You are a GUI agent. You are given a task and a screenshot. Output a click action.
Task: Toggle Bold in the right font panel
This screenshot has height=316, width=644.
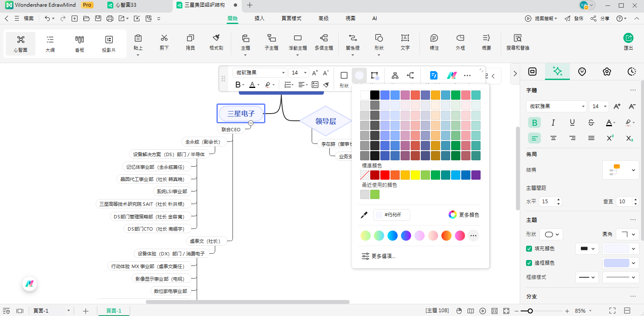[x=534, y=123]
